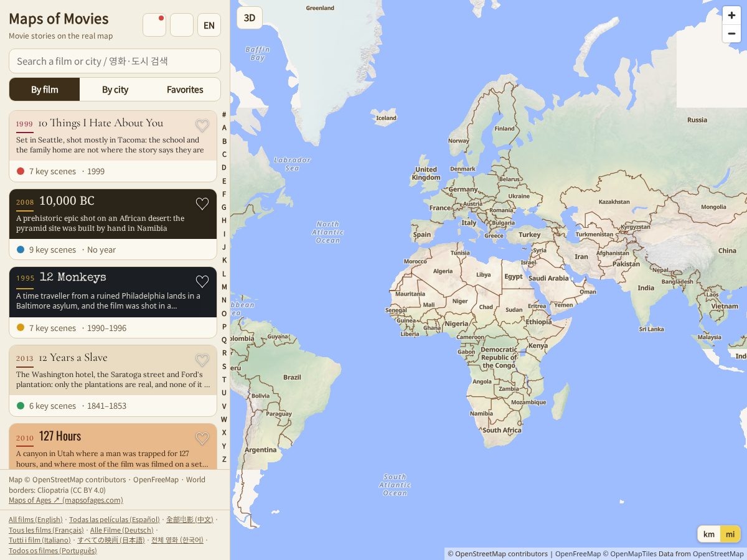Jump to letter E in the index

click(x=224, y=181)
